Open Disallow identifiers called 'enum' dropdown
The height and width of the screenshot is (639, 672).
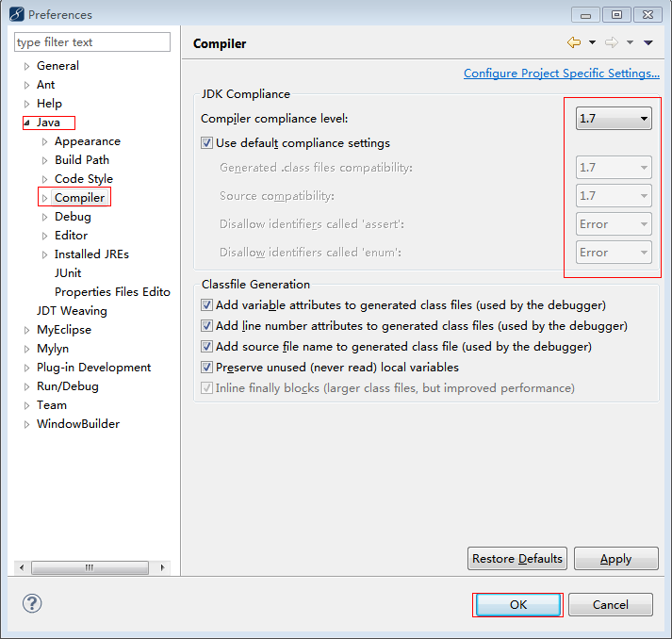[614, 253]
